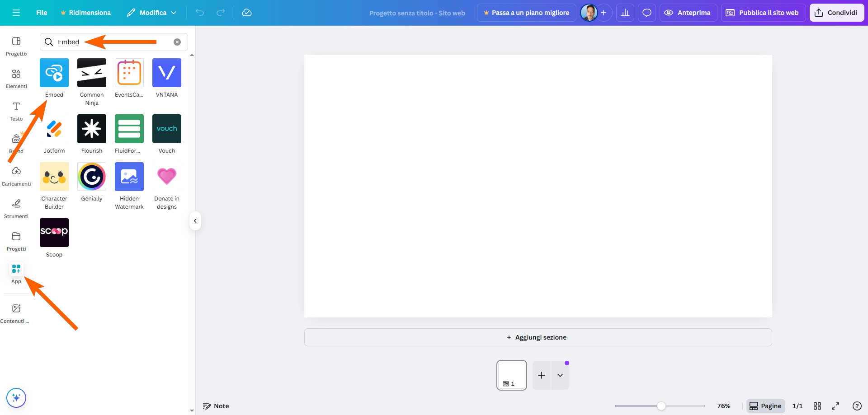The width and height of the screenshot is (868, 415).
Task: Adjust the zoom slider handle
Action: 661,406
